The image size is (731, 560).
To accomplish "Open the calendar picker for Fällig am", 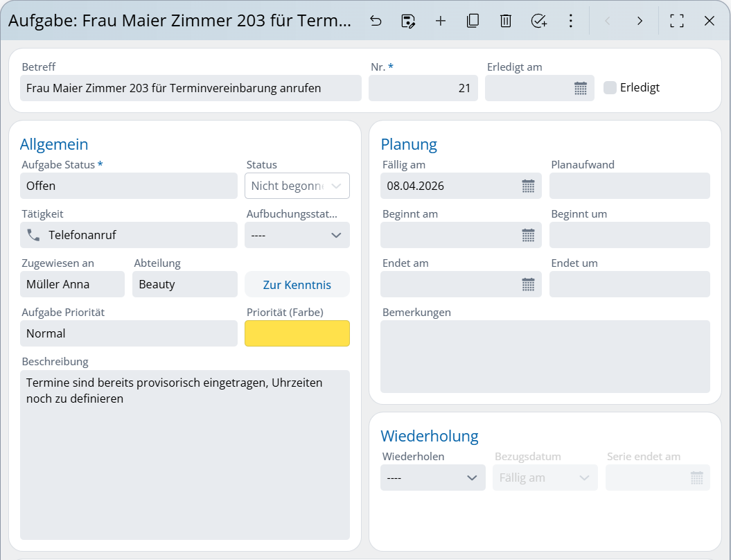I will (x=528, y=186).
